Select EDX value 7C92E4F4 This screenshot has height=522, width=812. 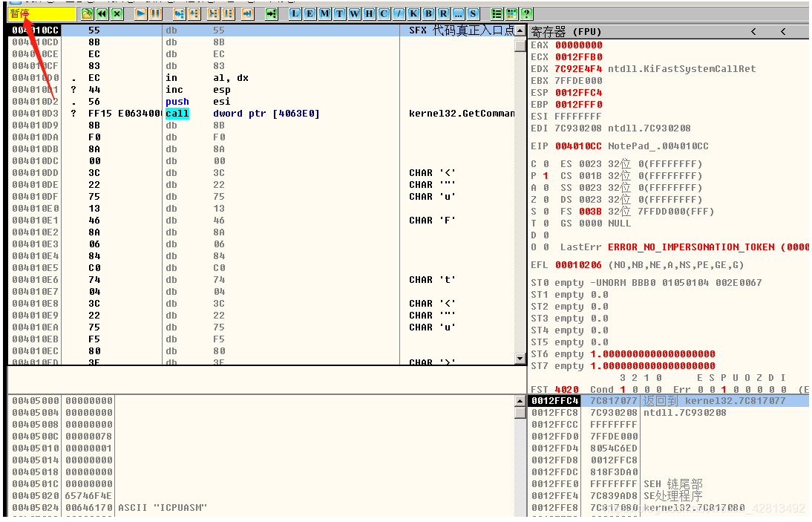(x=578, y=69)
